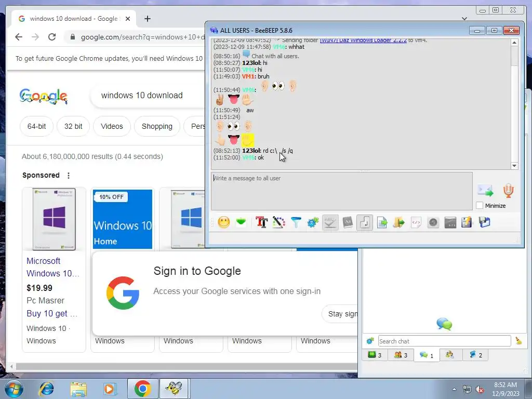Open Windows Media Player from the taskbar
Viewport: 532px width, 399px height.
pos(110,389)
